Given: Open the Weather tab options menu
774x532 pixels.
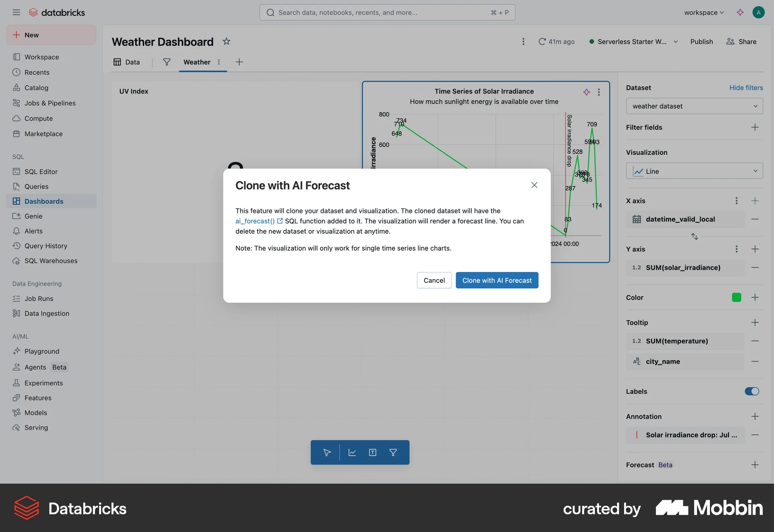Looking at the screenshot, I should coord(219,62).
